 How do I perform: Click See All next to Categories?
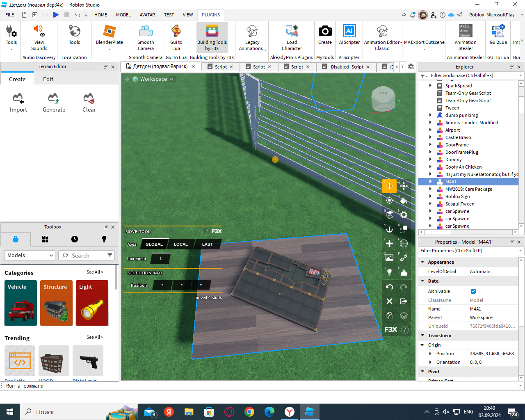[95, 272]
